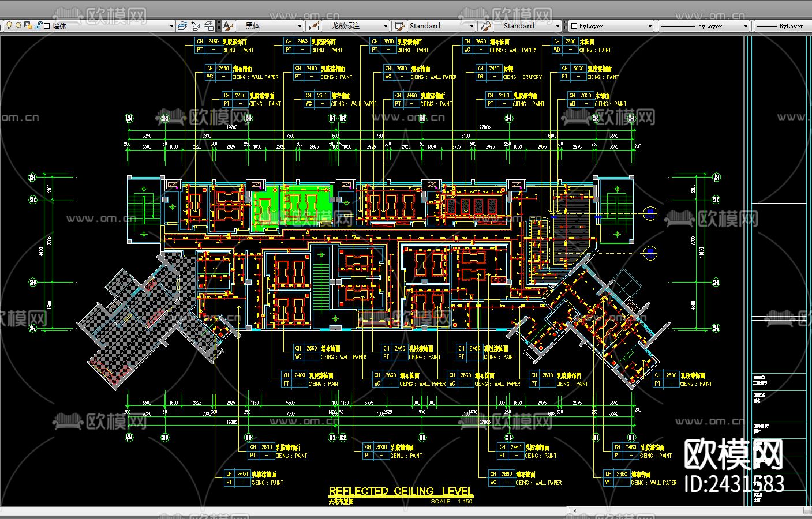This screenshot has width=812, height=519.
Task: Open the ByLayer lineweight dropdown at far right
Action: coord(783,26)
